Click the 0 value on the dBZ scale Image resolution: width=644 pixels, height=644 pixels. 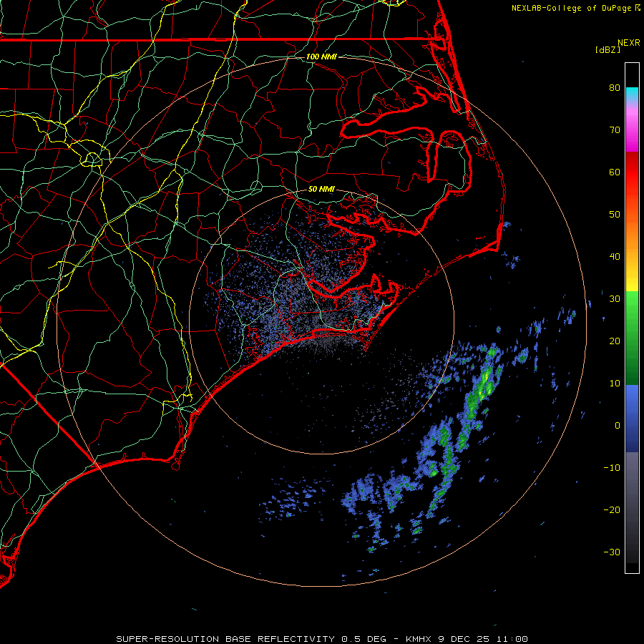tap(618, 426)
